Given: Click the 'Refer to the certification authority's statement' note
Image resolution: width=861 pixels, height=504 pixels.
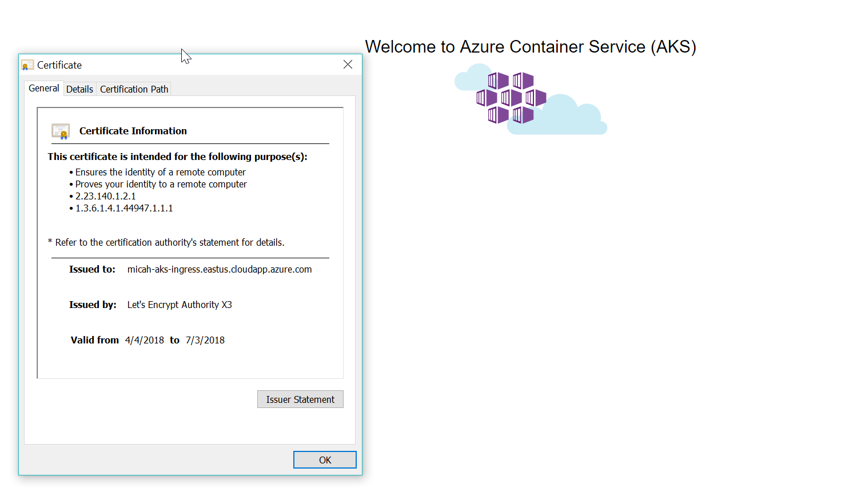Looking at the screenshot, I should 166,242.
